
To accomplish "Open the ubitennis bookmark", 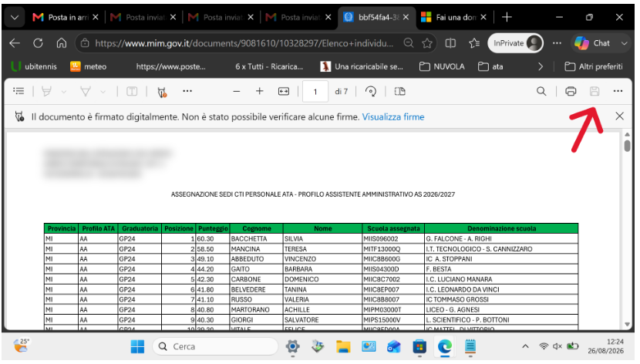I will pos(34,66).
